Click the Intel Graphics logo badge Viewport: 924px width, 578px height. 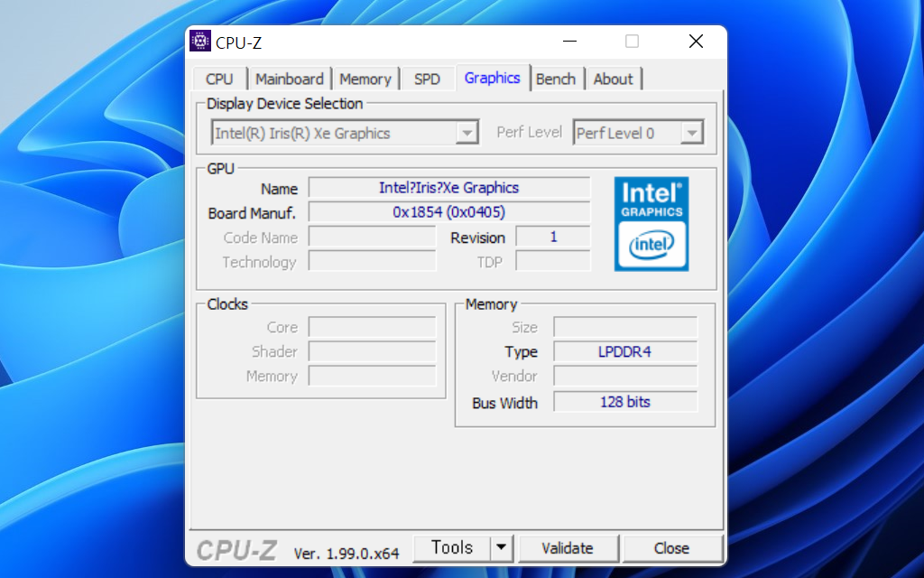click(651, 224)
